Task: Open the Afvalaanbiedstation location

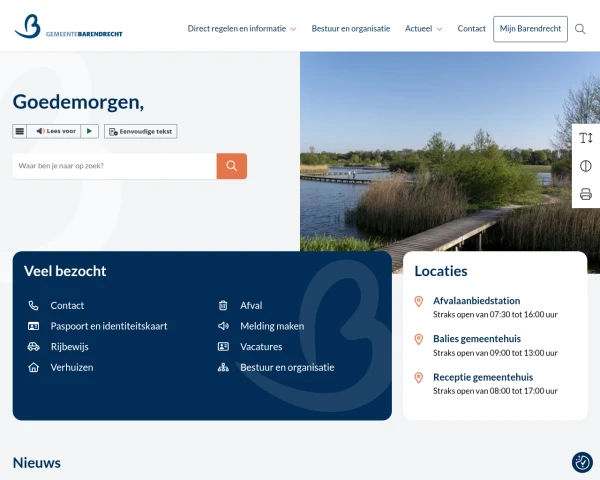Action: (x=476, y=301)
